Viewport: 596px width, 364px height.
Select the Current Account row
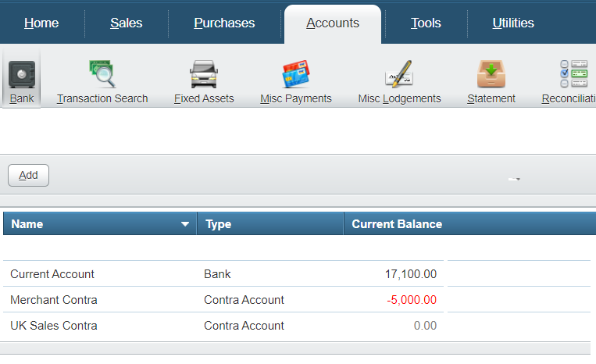(52, 274)
